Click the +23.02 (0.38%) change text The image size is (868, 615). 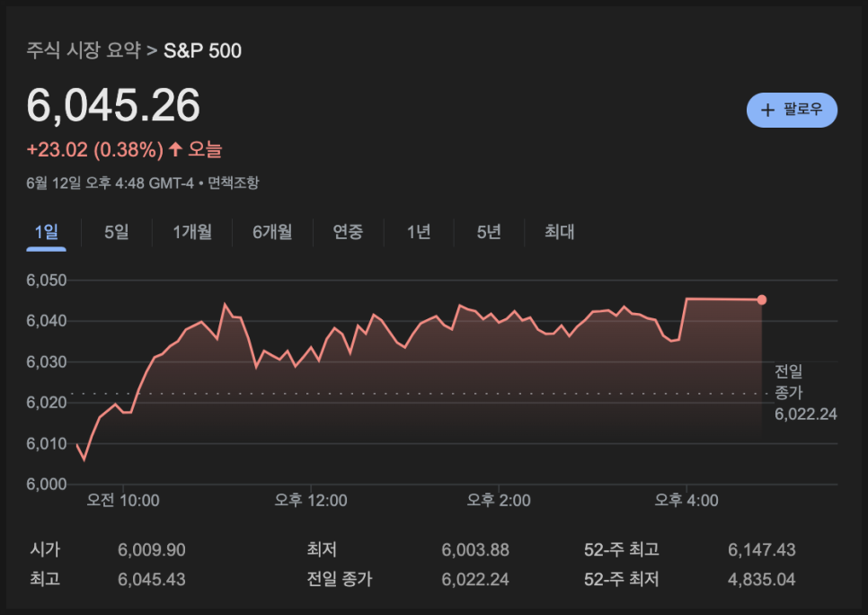[x=94, y=149]
